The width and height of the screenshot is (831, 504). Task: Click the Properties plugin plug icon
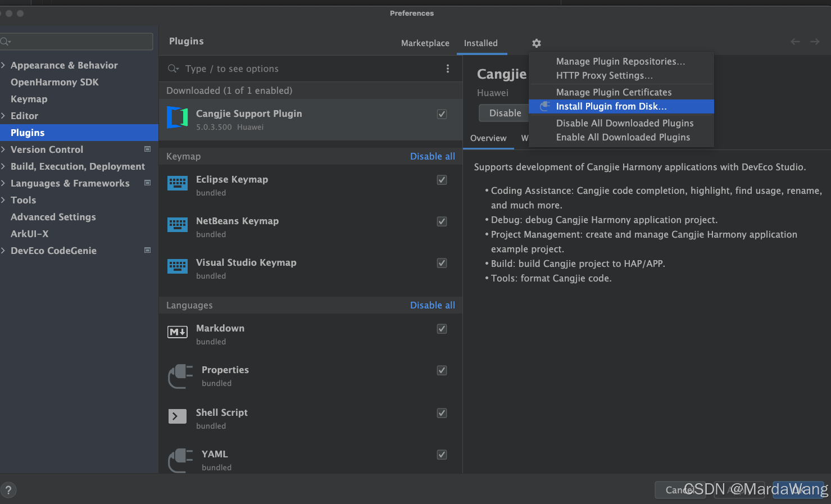pos(180,375)
